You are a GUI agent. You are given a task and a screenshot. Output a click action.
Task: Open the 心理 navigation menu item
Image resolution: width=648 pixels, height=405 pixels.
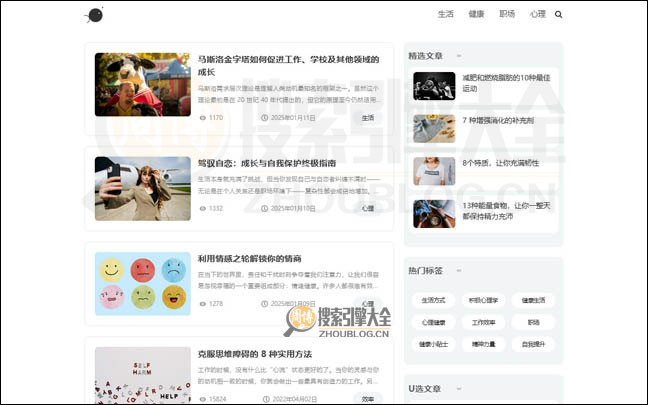(x=538, y=14)
